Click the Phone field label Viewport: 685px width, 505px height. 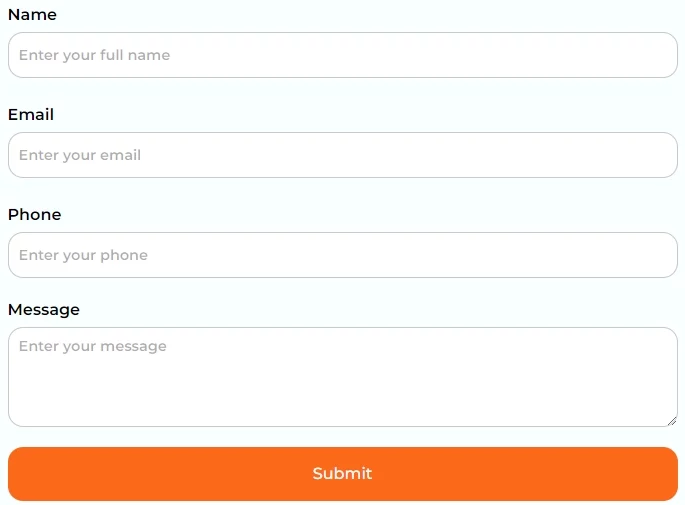tap(35, 215)
